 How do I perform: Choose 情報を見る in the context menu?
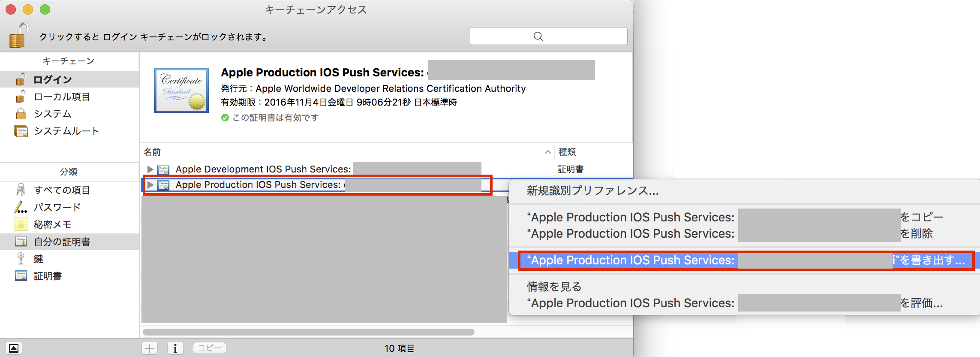click(x=554, y=287)
